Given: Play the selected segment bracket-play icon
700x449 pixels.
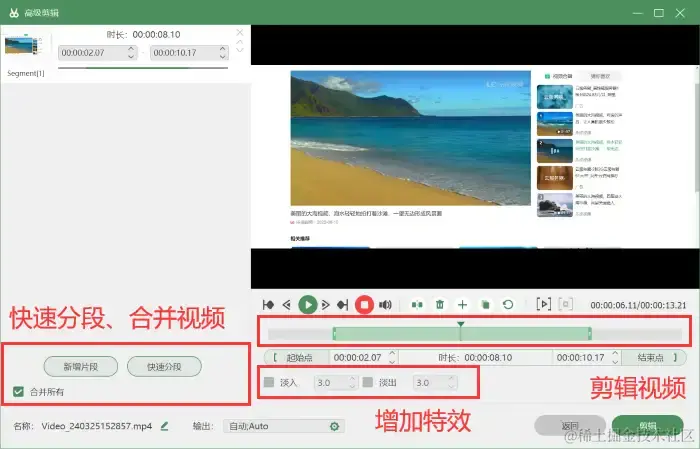Looking at the screenshot, I should [543, 304].
